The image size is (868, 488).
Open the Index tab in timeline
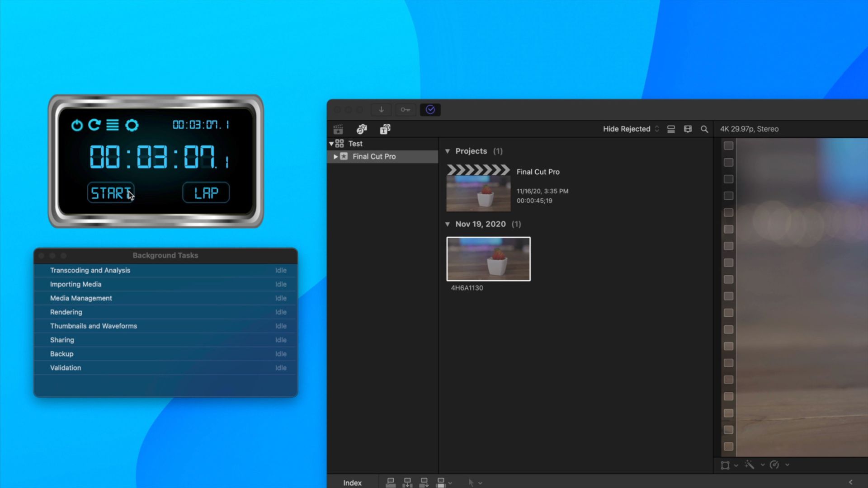(352, 483)
